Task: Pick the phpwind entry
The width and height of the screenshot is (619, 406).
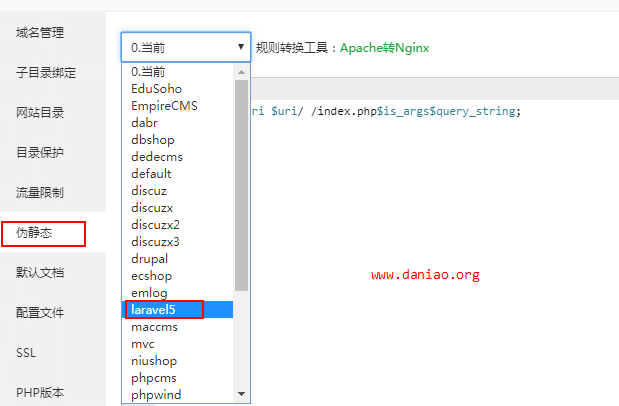Action: [x=179, y=395]
